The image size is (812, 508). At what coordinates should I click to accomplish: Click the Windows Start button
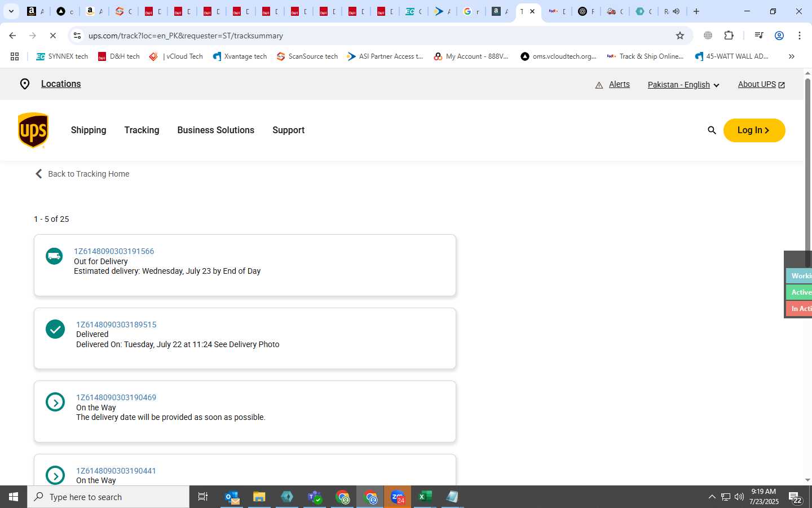click(14, 497)
